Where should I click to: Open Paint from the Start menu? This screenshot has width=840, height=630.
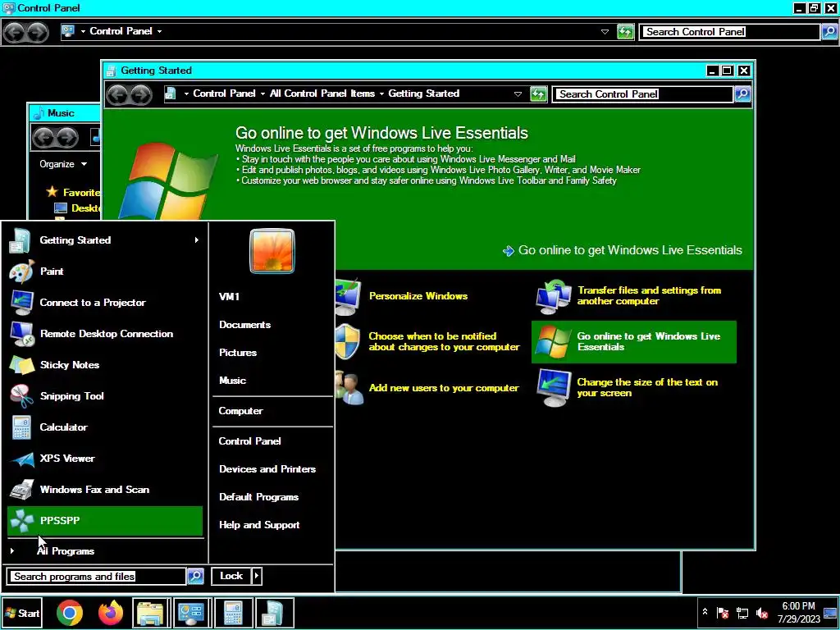point(105,272)
